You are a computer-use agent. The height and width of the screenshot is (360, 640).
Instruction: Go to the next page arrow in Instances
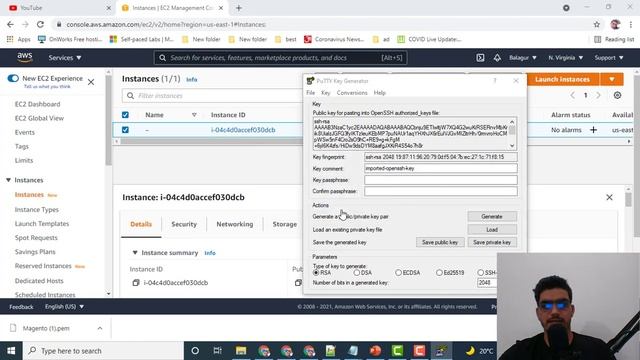pyautogui.click(x=598, y=95)
